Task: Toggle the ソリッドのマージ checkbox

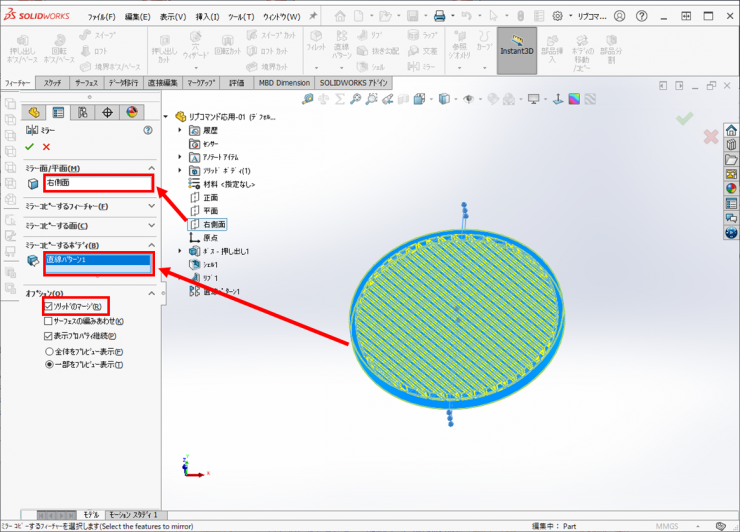Action: pos(49,306)
